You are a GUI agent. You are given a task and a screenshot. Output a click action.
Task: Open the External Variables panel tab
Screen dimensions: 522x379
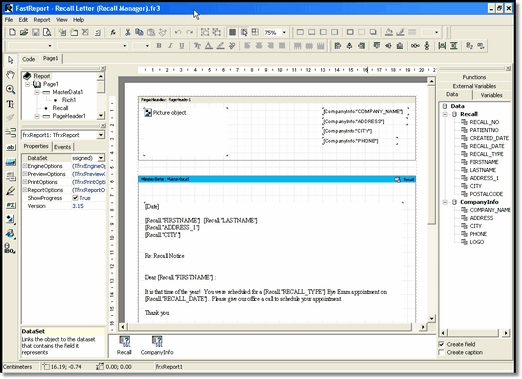(x=474, y=86)
